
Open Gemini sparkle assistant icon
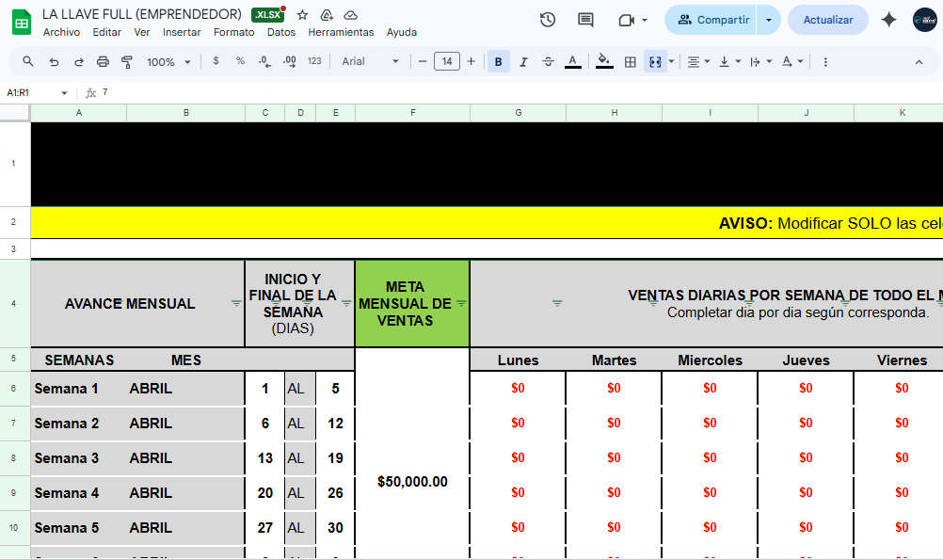click(x=888, y=20)
